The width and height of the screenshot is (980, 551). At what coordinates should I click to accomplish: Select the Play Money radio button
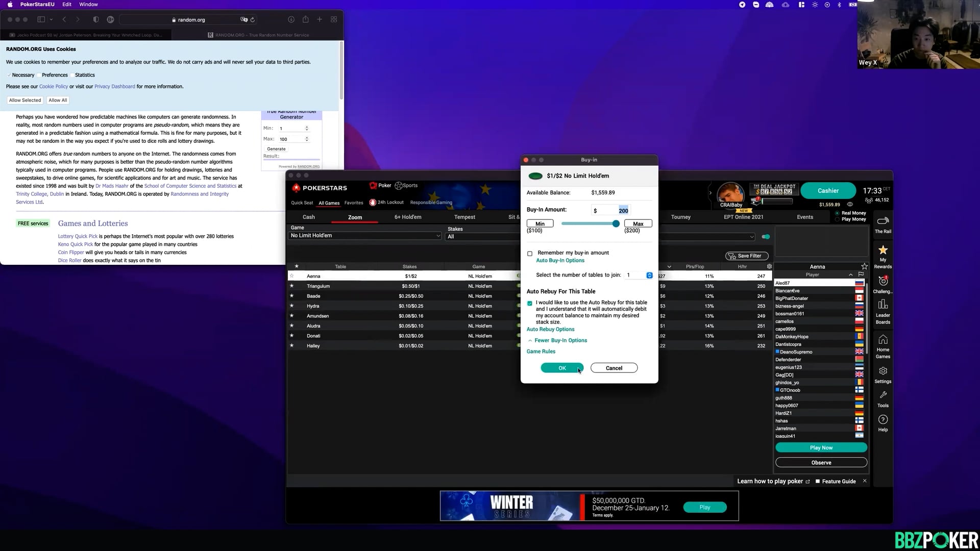coord(837,219)
